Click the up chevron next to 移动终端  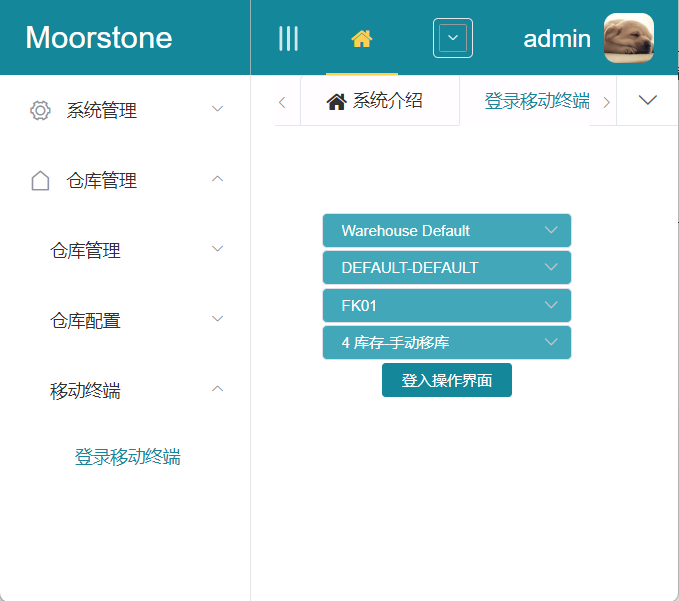click(x=217, y=389)
